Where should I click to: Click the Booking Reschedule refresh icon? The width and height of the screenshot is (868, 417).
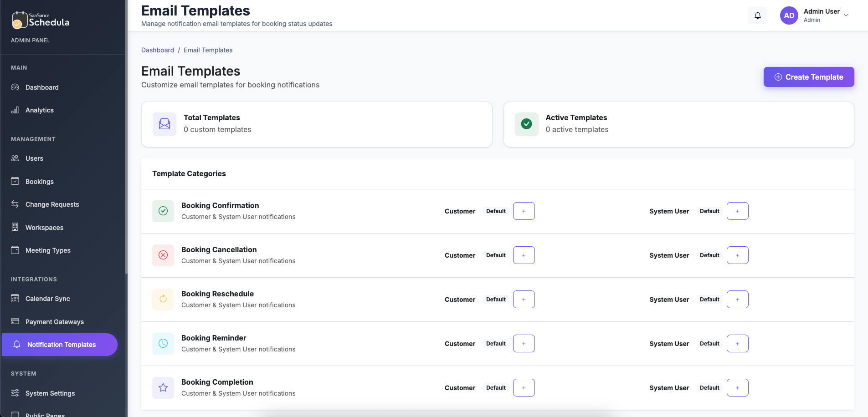163,299
